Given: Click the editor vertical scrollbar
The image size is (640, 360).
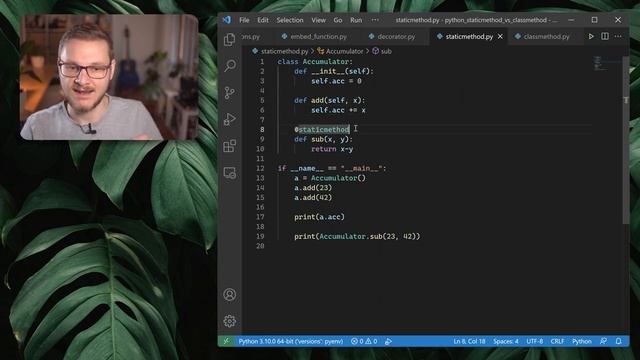Looking at the screenshot, I should click(626, 140).
